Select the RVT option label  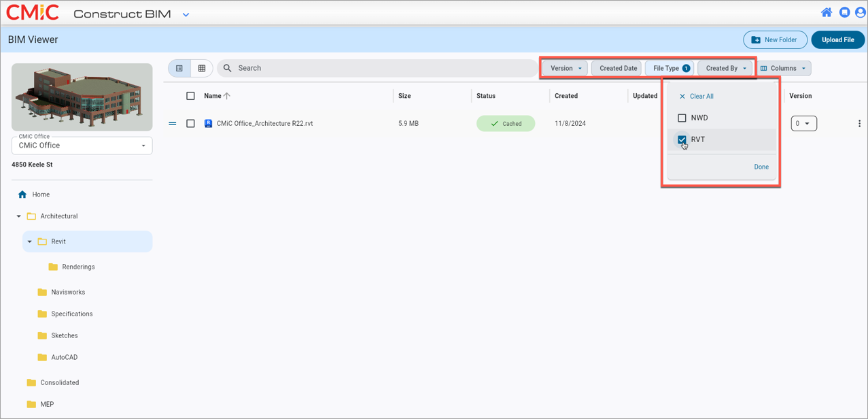698,139
